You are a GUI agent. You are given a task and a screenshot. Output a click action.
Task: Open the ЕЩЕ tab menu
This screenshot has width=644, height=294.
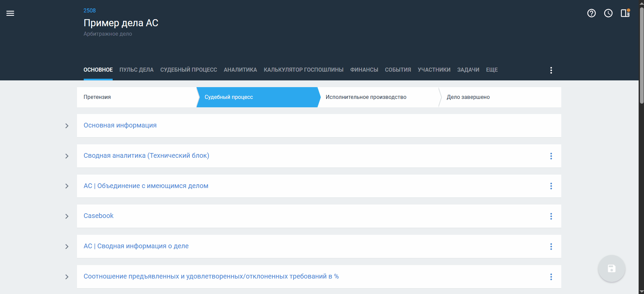492,70
